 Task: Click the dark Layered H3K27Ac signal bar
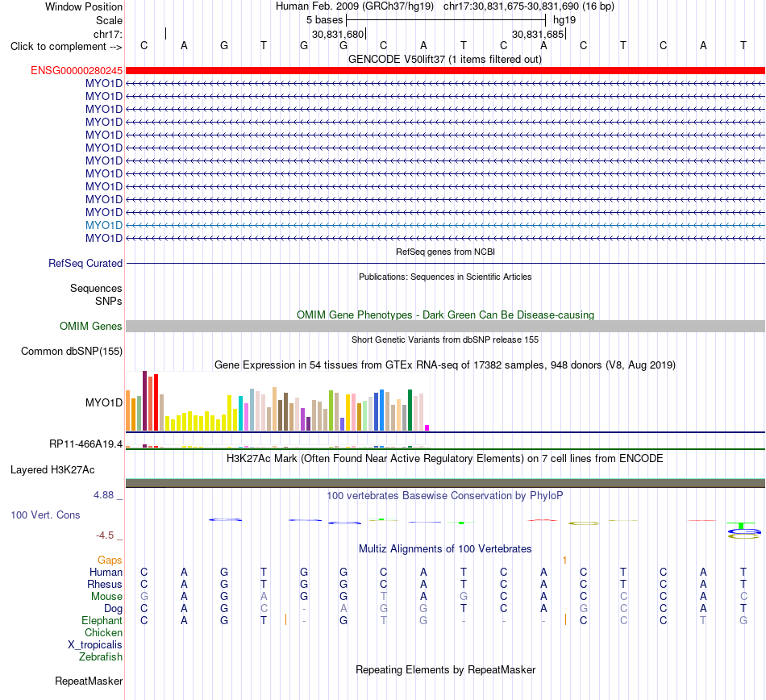click(445, 483)
